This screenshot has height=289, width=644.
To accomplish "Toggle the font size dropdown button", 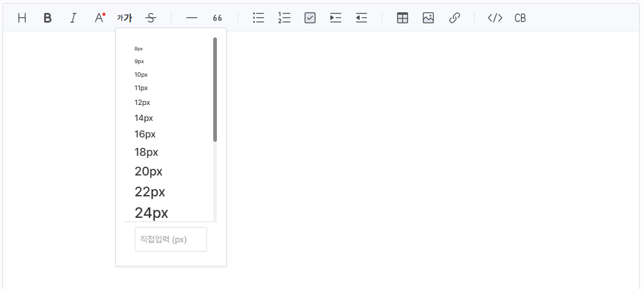I will [124, 18].
